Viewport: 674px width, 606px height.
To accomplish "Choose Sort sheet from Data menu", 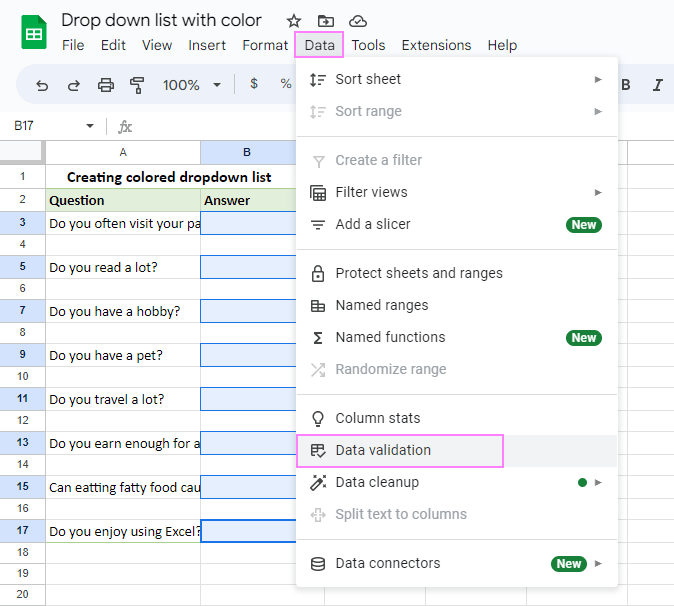I will 457,80.
